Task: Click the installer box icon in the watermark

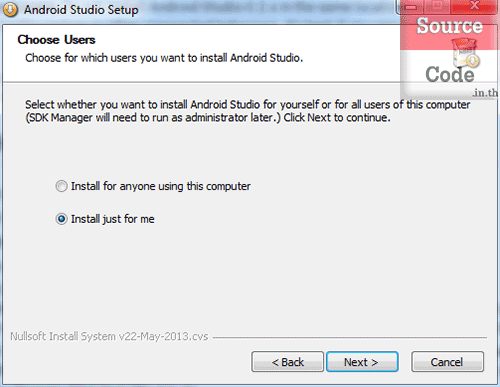Action: 466,53
